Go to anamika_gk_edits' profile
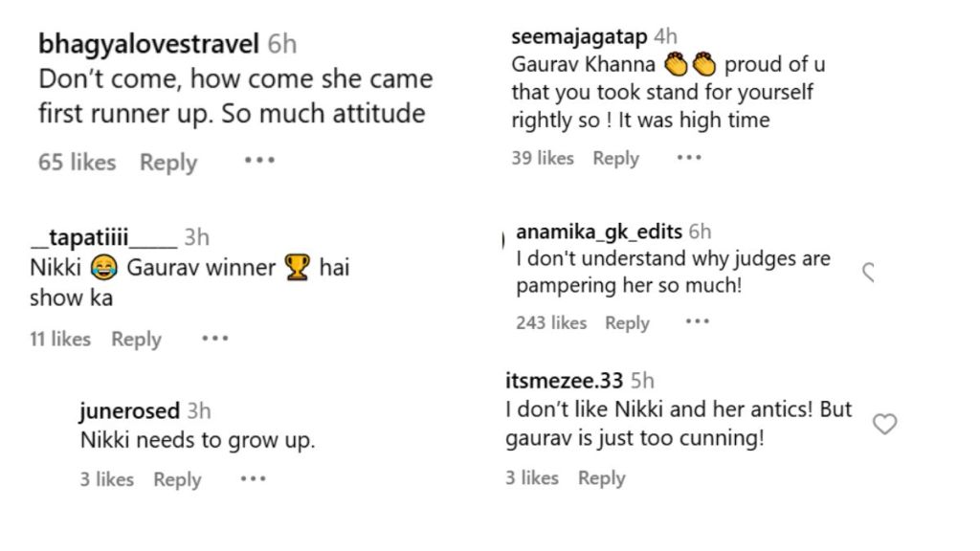 click(x=599, y=232)
